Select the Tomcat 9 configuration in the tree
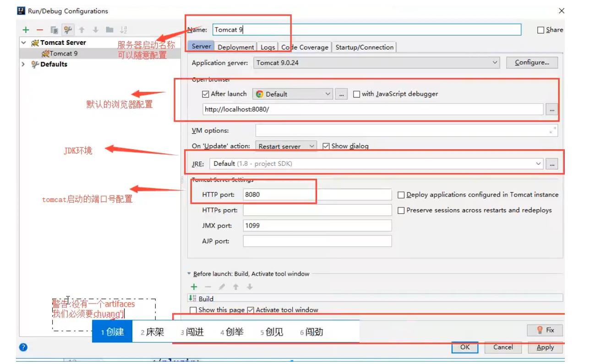The height and width of the screenshot is (364, 601). (x=100, y=54)
